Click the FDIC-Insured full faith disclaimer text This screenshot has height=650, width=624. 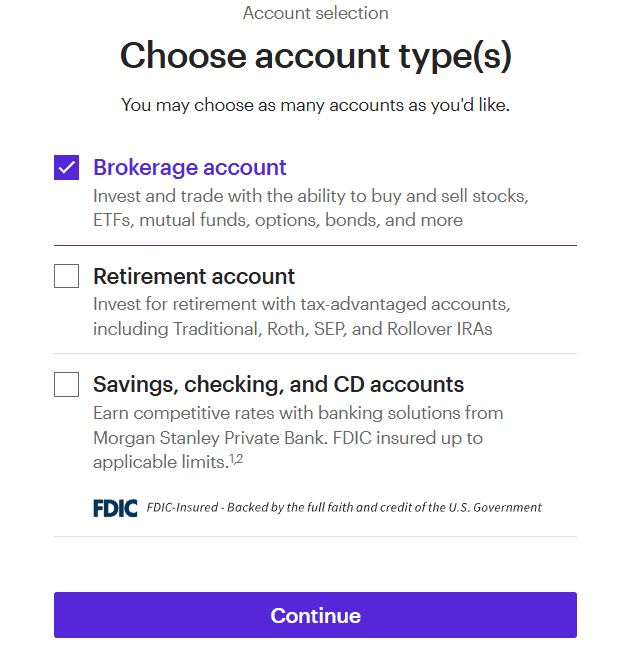click(344, 508)
